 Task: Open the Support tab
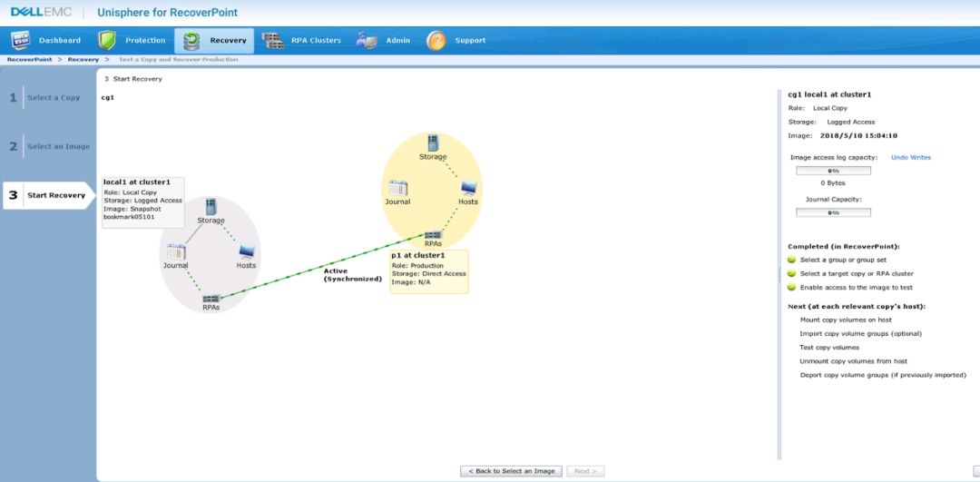pyautogui.click(x=456, y=41)
